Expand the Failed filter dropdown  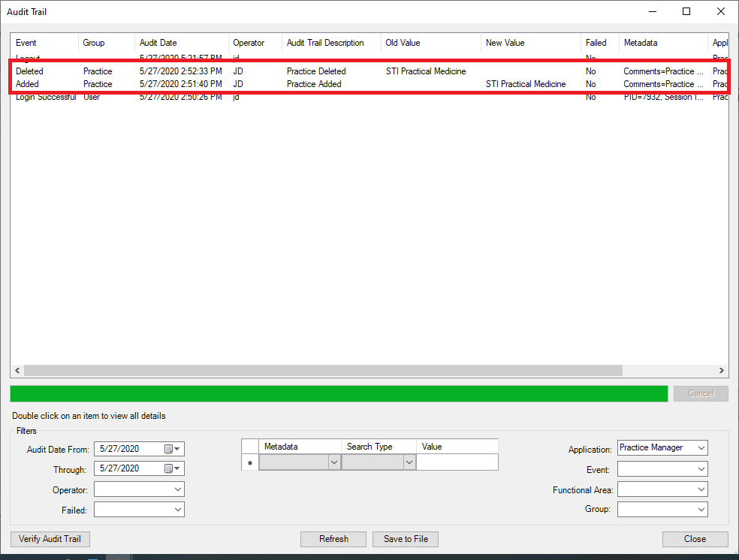pyautogui.click(x=177, y=510)
